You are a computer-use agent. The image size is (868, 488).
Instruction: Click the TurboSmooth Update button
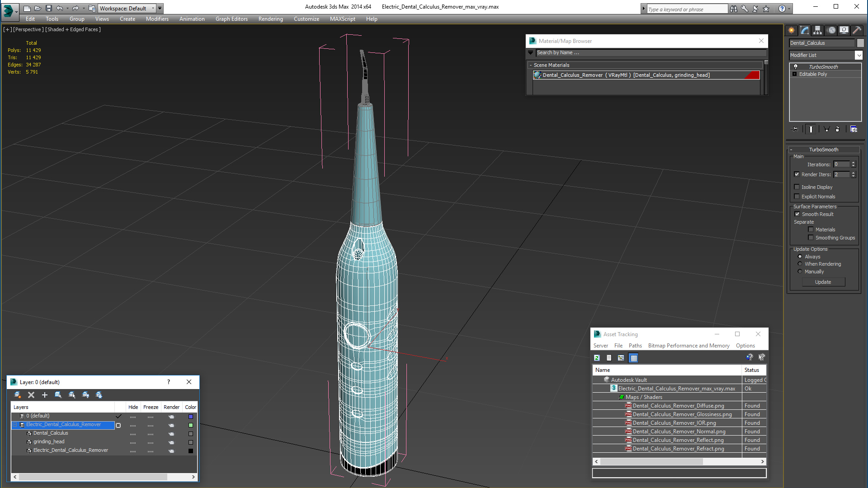pos(823,282)
